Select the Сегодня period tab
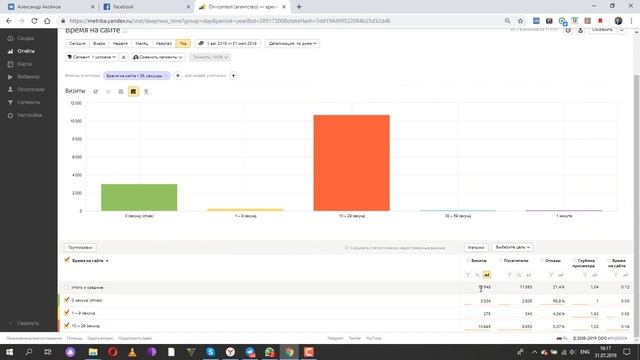 77,43
